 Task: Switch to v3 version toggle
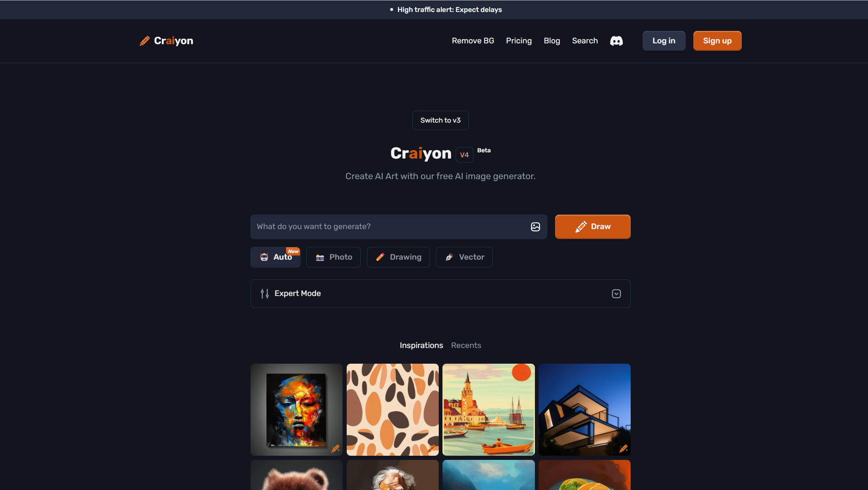coord(440,120)
